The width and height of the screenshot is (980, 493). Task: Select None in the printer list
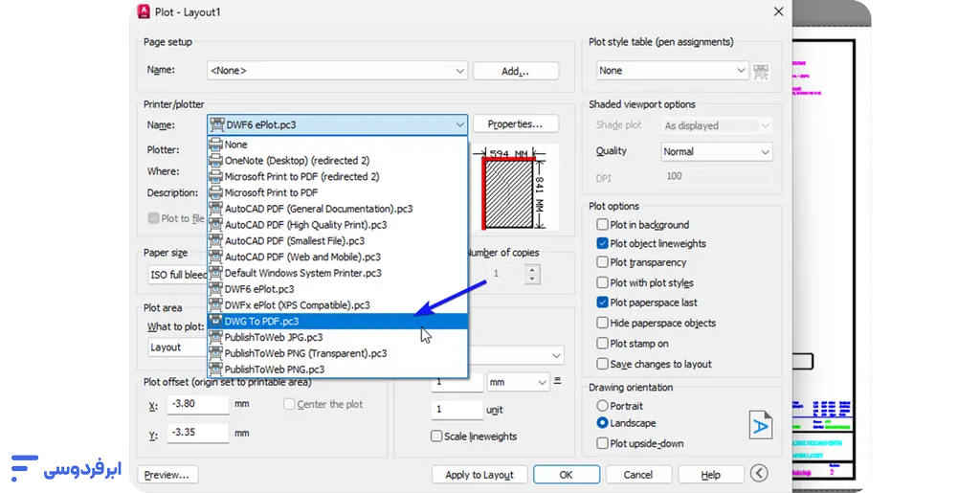(338, 145)
